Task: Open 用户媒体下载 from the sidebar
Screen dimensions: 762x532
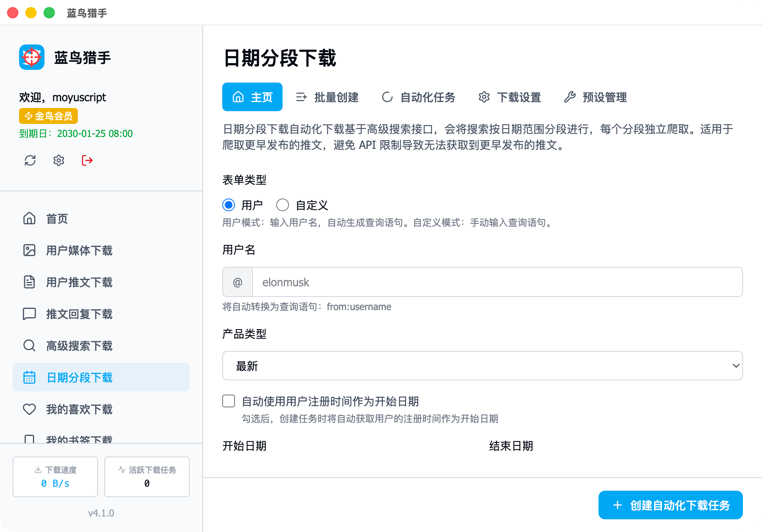Action: (79, 251)
